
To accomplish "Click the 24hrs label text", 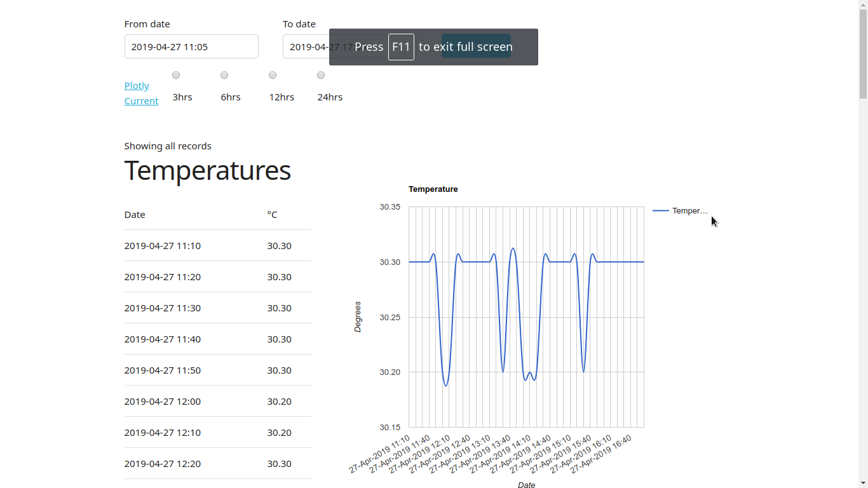I will pyautogui.click(x=330, y=97).
